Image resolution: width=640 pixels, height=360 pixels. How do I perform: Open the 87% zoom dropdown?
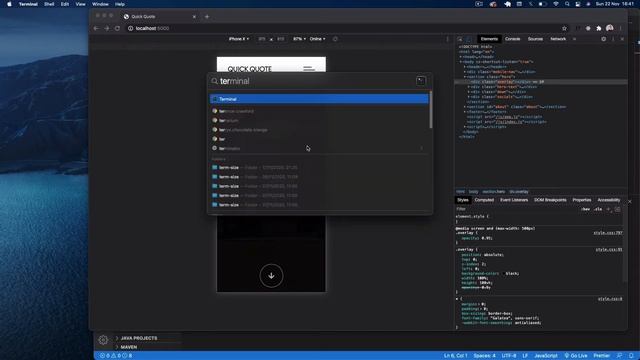click(299, 39)
